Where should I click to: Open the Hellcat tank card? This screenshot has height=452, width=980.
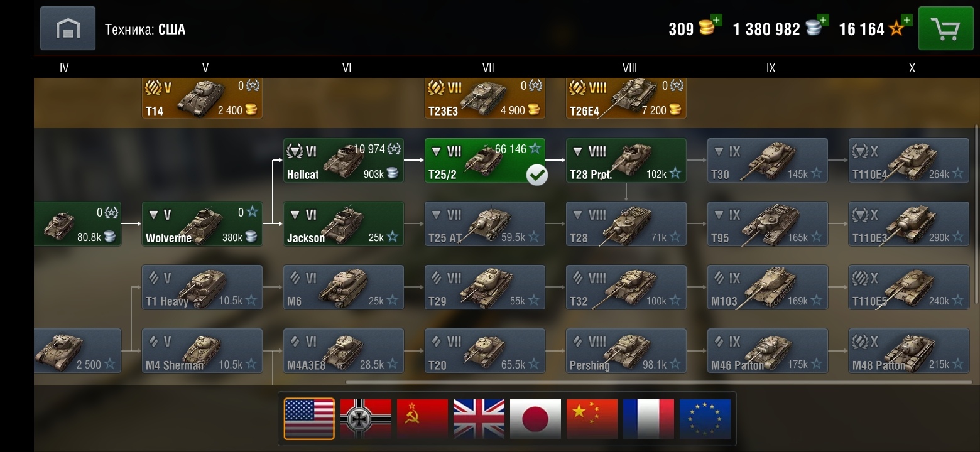(x=344, y=161)
